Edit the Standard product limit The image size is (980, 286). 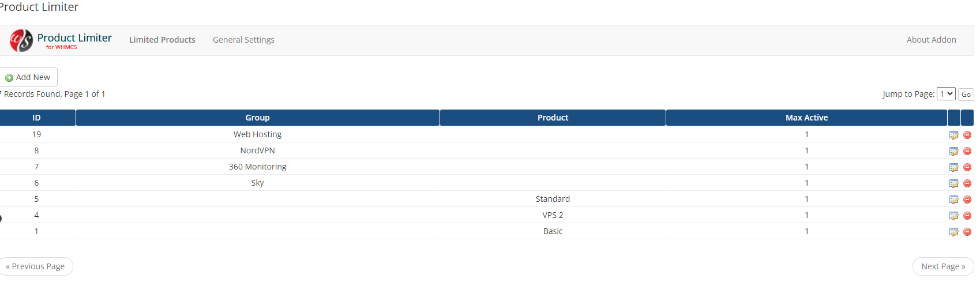click(x=953, y=200)
